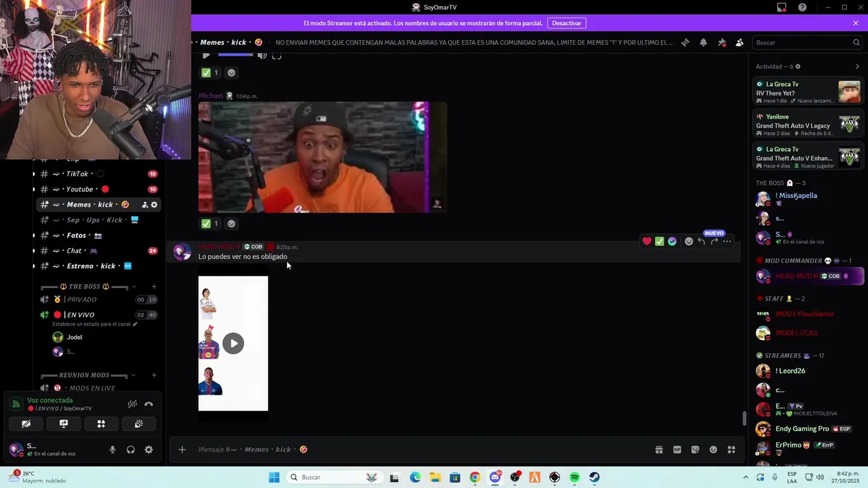
Task: Open more options for hovered message
Action: pos(727,241)
